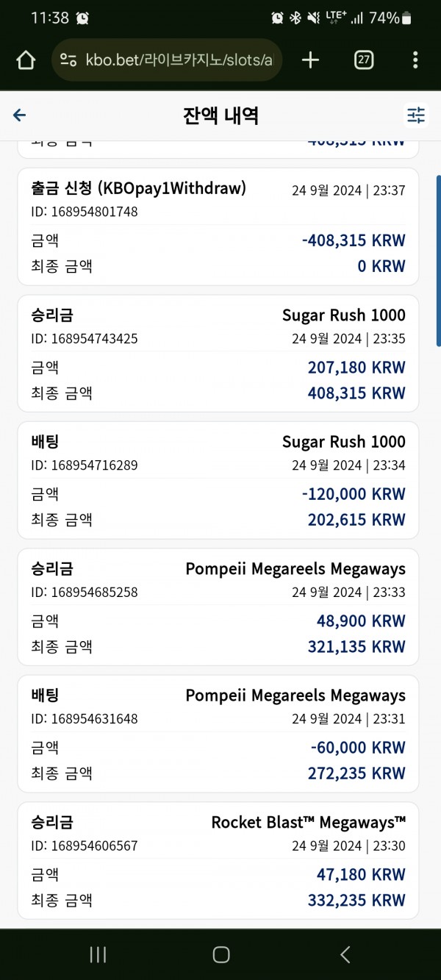Click the 잔액 내역 page title
The width and height of the screenshot is (441, 980).
point(220,115)
